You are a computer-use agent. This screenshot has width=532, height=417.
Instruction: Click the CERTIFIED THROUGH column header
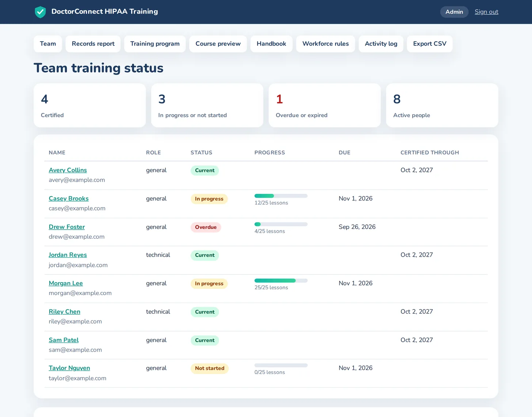pyautogui.click(x=430, y=152)
